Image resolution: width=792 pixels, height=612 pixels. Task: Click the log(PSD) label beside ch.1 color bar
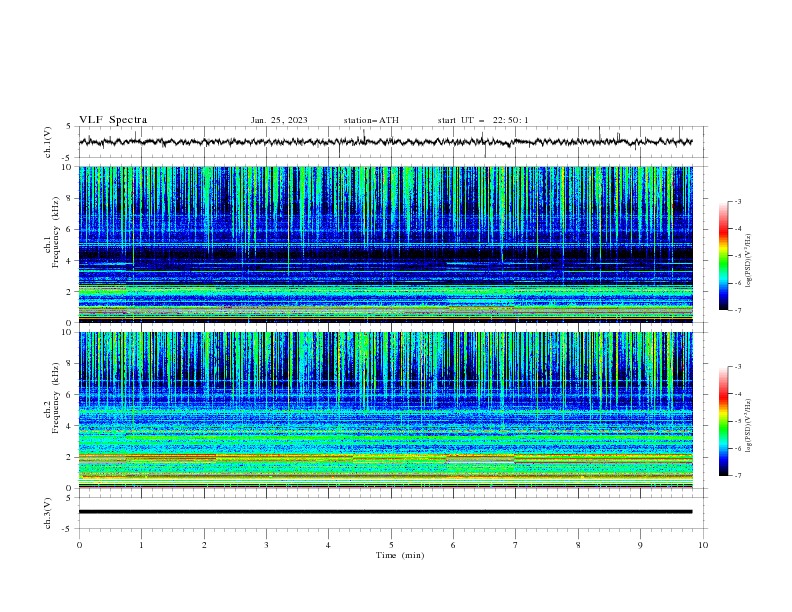(x=748, y=260)
